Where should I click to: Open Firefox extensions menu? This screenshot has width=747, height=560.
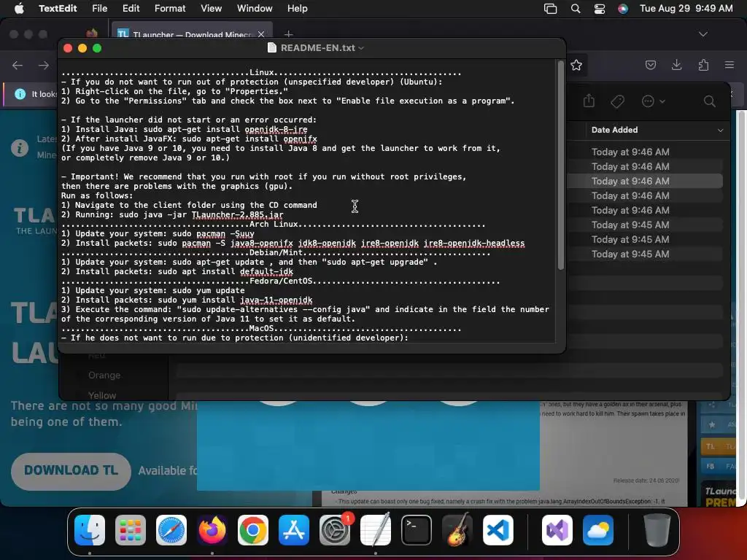tap(703, 65)
